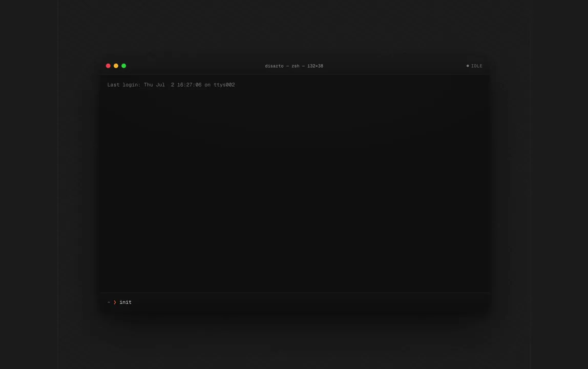Minimize the terminal with the yellow button
Image resolution: width=588 pixels, height=369 pixels.
pyautogui.click(x=116, y=66)
